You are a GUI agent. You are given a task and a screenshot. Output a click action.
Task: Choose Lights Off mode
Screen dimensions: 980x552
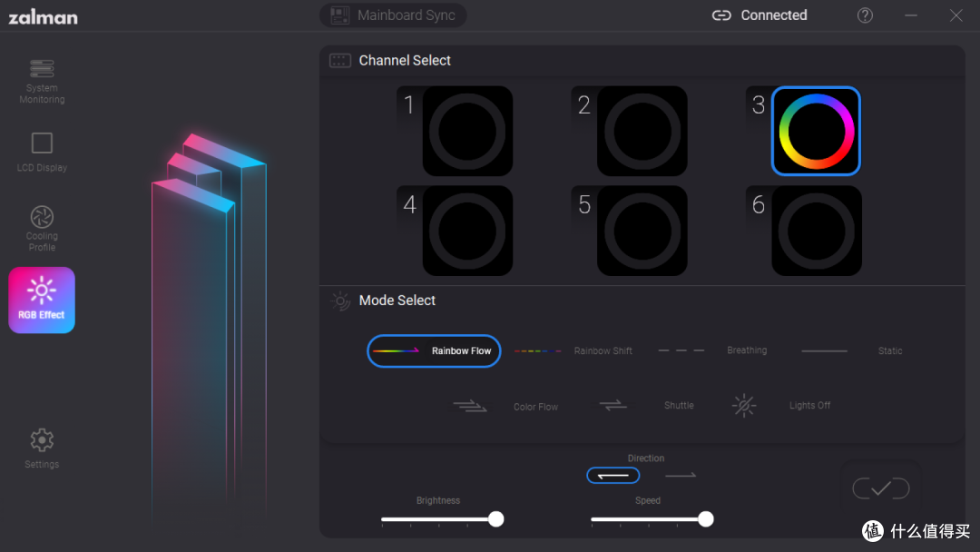(781, 405)
